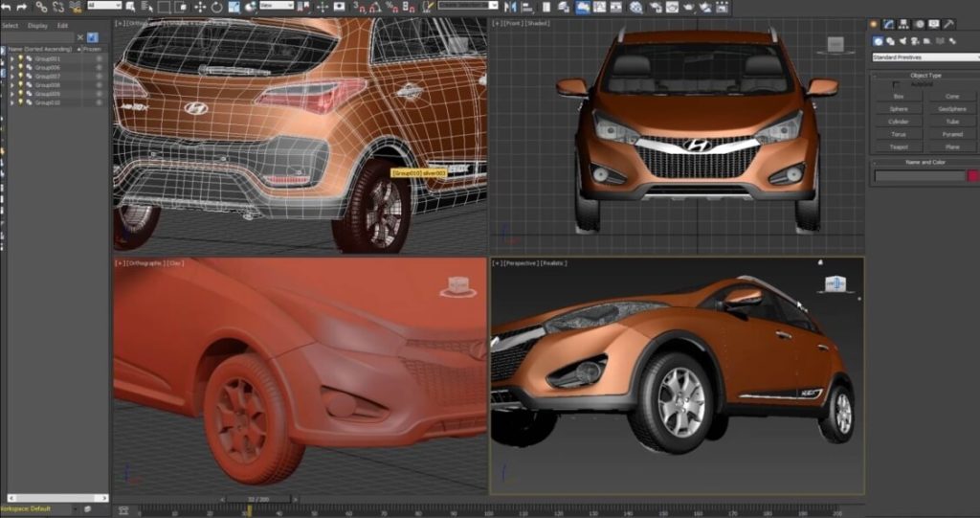
Task: Click the Render Production teapot icon
Action: [x=688, y=7]
